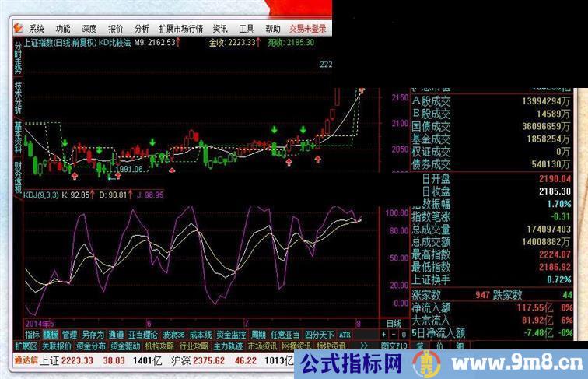Click the 另存为 template button
Image resolution: width=588 pixels, height=379 pixels.
point(93,334)
